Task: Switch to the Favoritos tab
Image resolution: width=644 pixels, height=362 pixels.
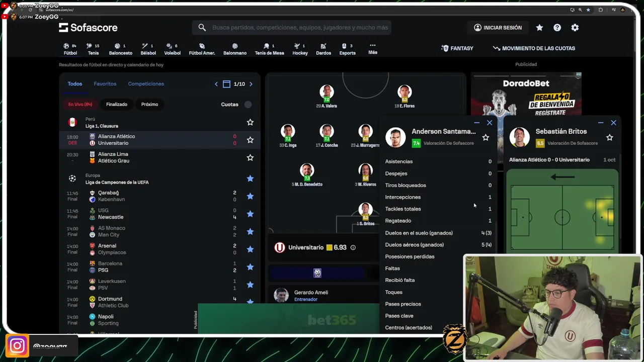Action: pyautogui.click(x=105, y=84)
